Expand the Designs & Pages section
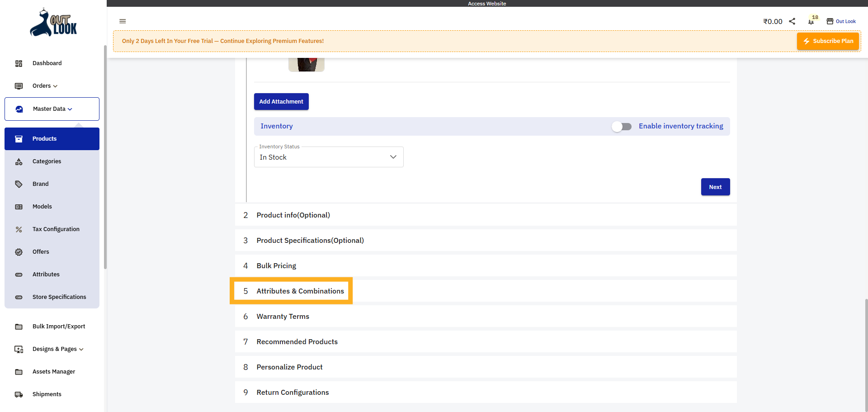Screen dimensions: 868x412 coord(81,349)
